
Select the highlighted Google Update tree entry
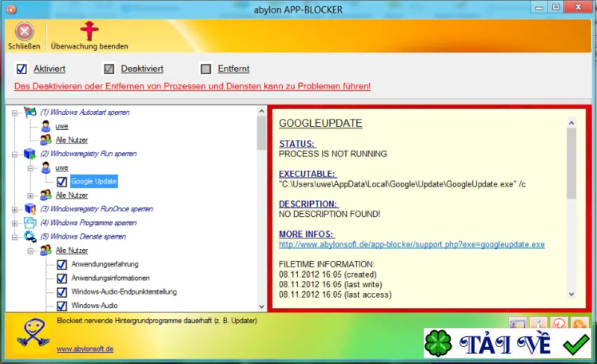94,181
